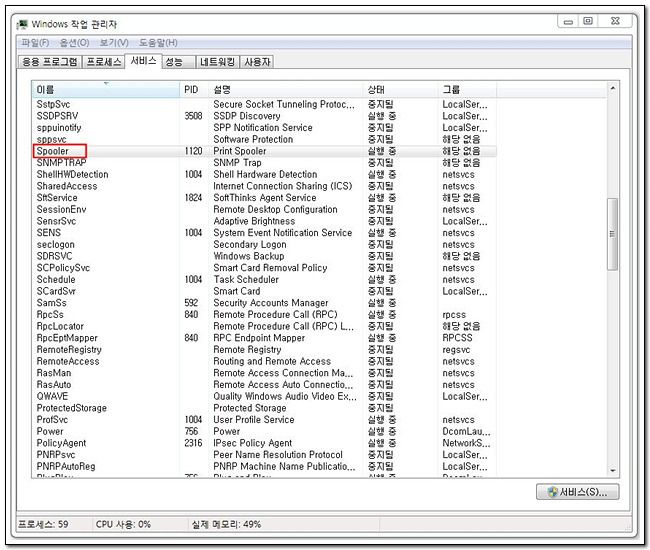Sort by the 상태 column header
Image resolution: width=650 pixels, height=550 pixels.
(x=400, y=90)
